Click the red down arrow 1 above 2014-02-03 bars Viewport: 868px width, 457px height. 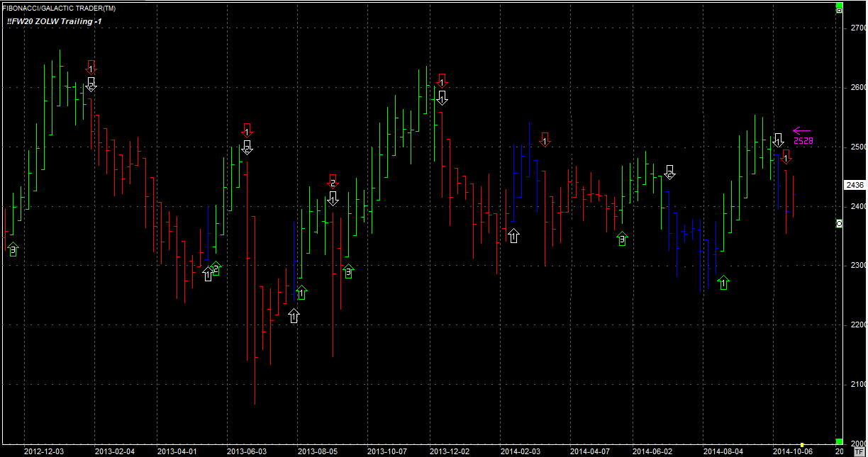pos(545,139)
